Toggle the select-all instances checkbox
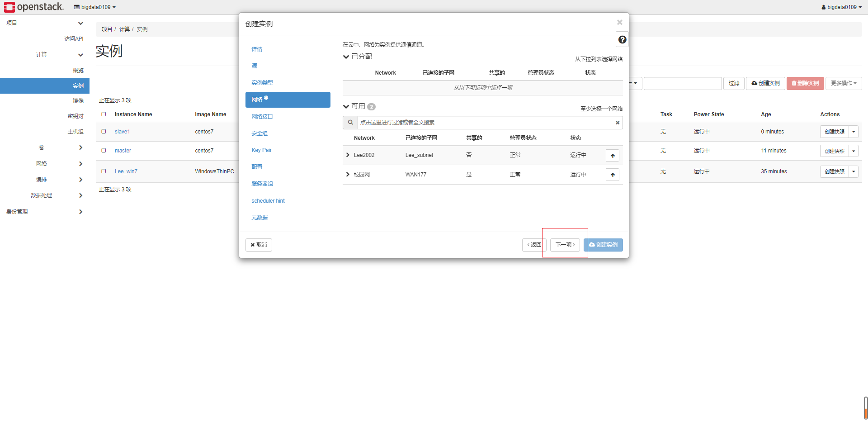The width and height of the screenshot is (868, 428). tap(104, 114)
